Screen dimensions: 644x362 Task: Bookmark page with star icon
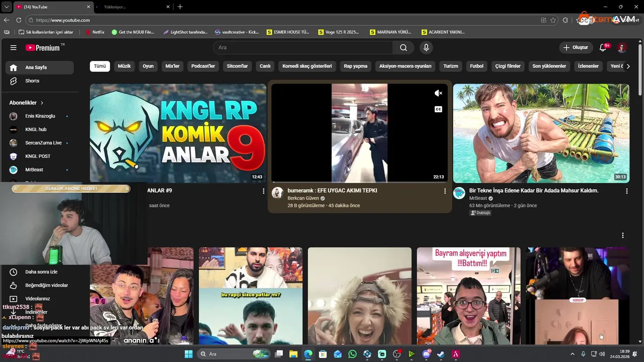pos(553,20)
